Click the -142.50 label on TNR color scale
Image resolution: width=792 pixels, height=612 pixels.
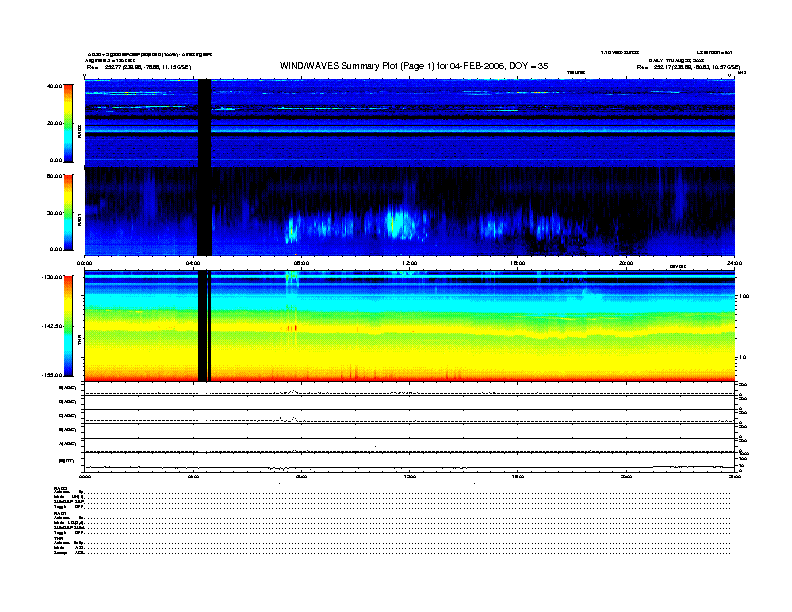(x=52, y=326)
